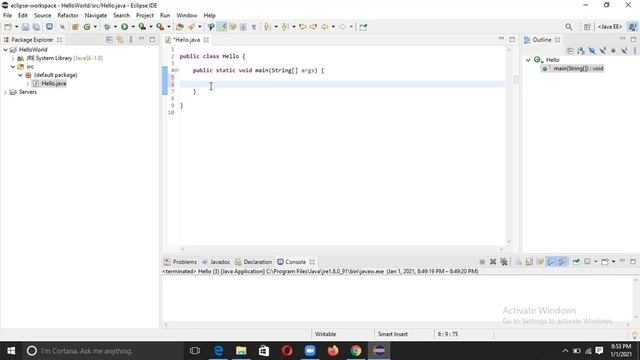
Task: Select main(String[]) method in Outline
Action: [574, 68]
